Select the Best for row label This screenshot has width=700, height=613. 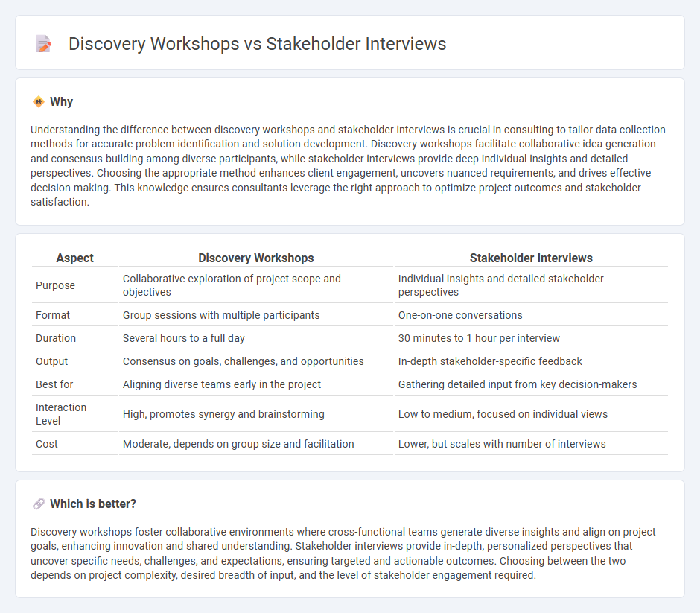coord(54,385)
